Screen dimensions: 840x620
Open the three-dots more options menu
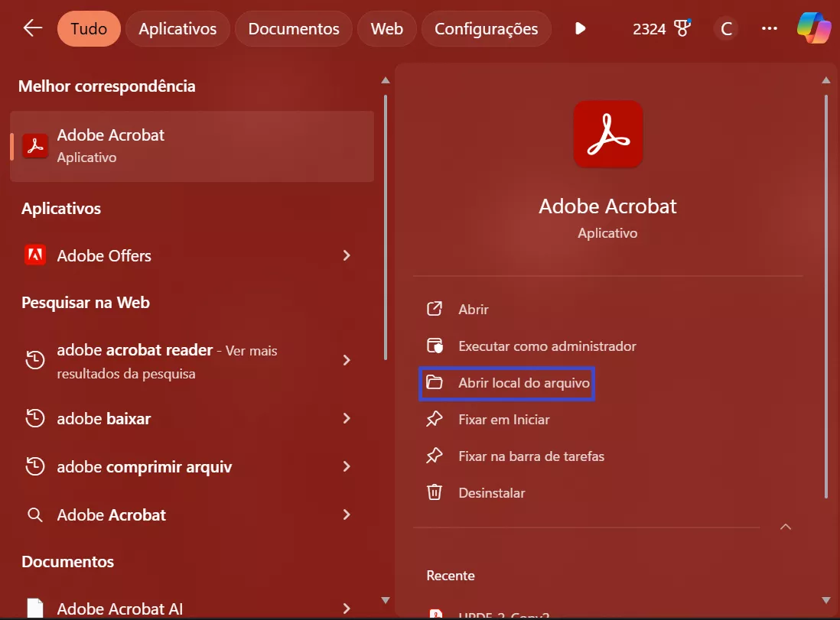coord(770,29)
